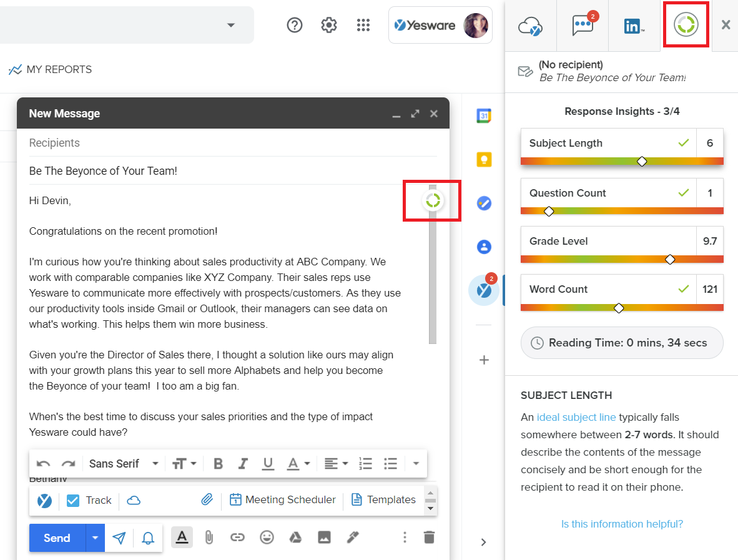Click the Recipients field

233,142
